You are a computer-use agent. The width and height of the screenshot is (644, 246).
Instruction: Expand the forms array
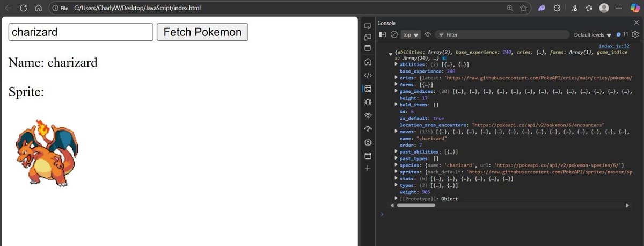point(396,84)
